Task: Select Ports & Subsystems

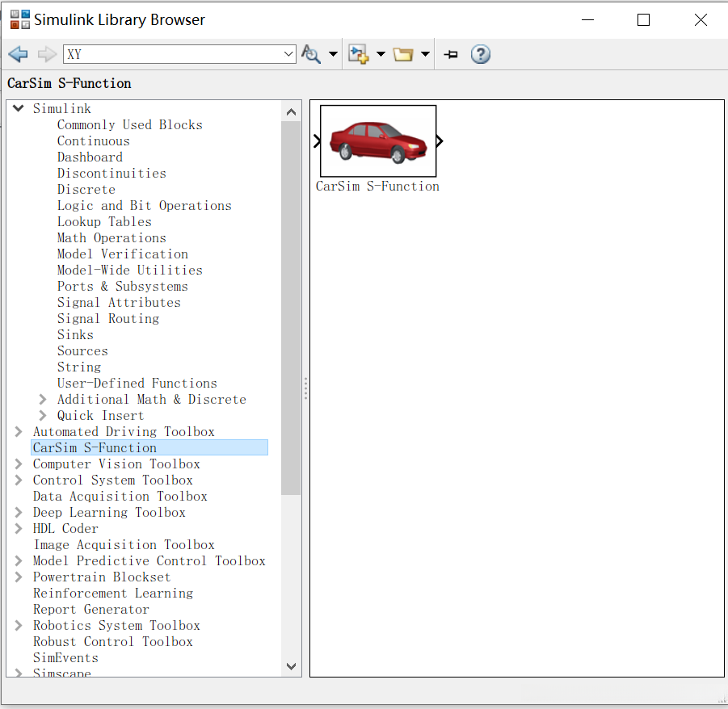Action: 123,287
